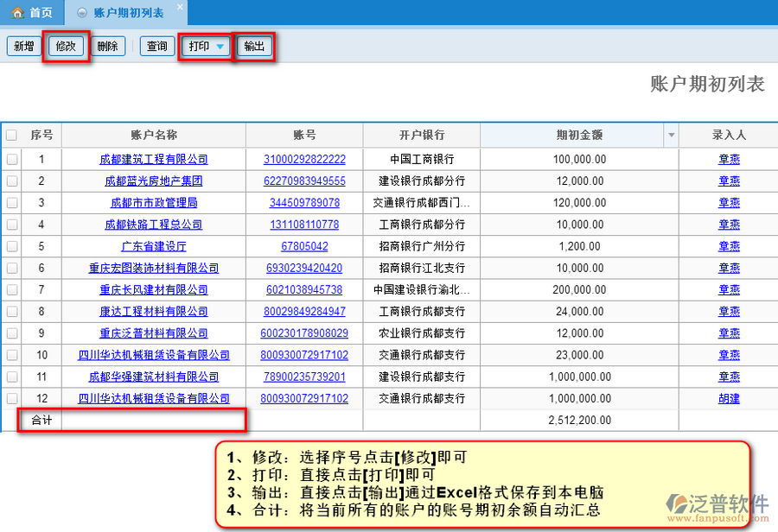Toggle the select-all checkbox in header
Image resolution: width=778 pixels, height=532 pixels.
11,136
